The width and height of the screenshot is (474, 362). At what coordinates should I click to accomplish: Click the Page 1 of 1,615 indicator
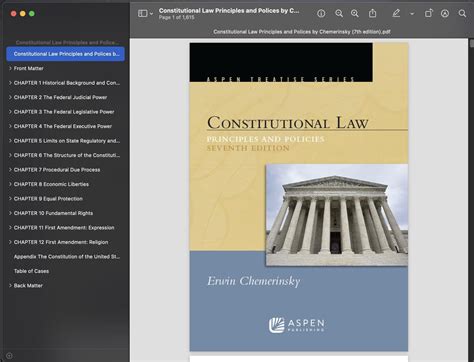[176, 17]
